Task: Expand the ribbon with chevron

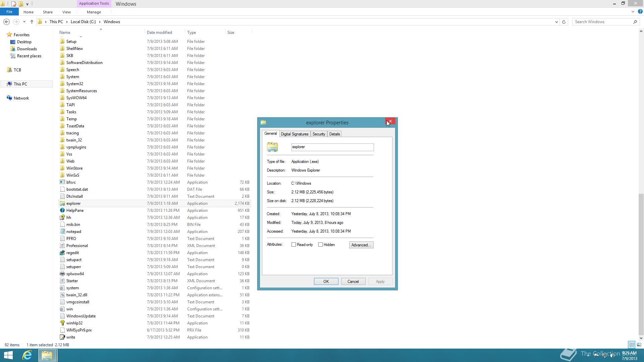Action: click(633, 12)
